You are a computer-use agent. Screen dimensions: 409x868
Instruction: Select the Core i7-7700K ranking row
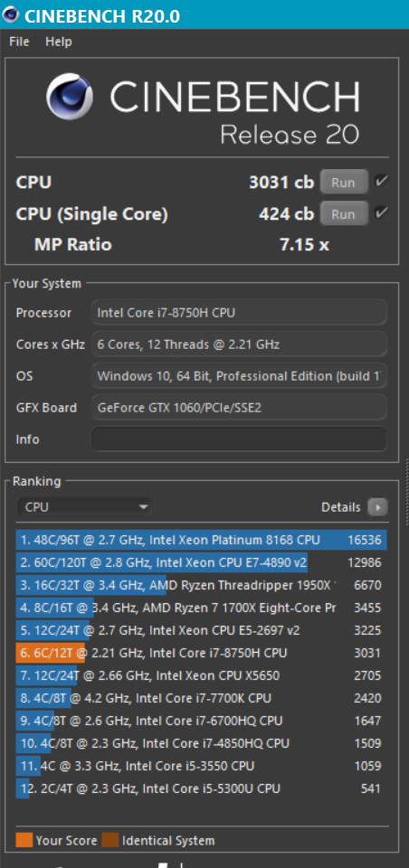[201, 698]
